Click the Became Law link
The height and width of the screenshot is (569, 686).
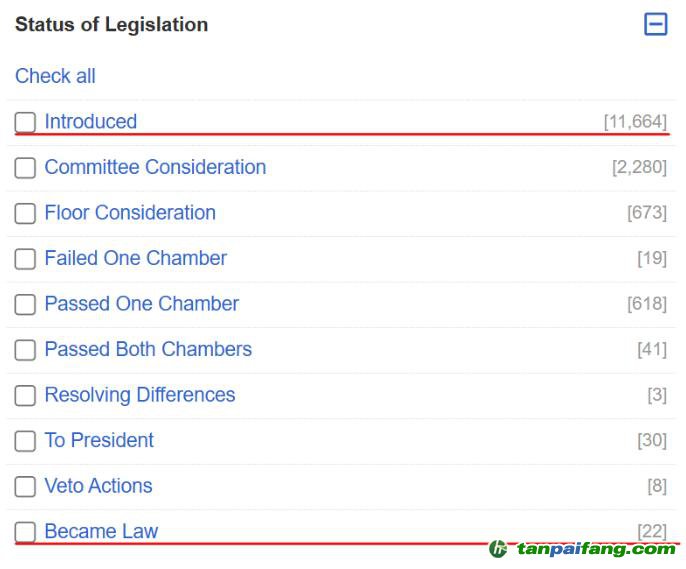(x=101, y=531)
